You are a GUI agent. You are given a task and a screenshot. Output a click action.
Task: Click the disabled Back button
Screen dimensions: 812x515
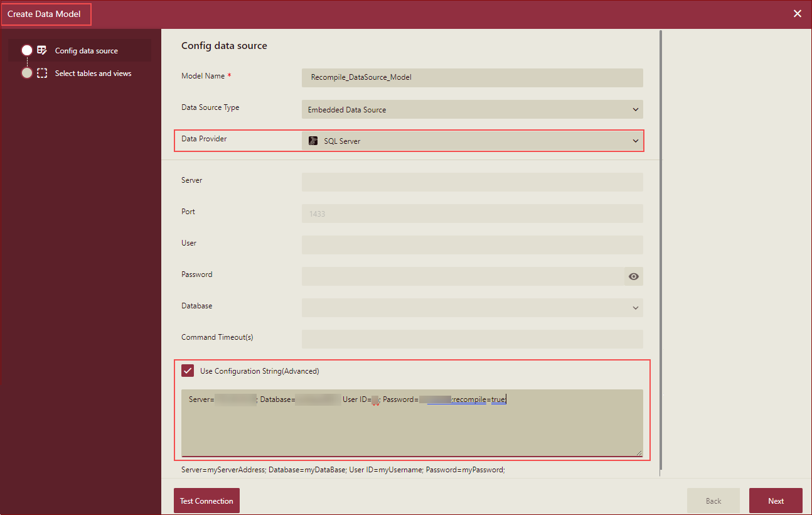(713, 501)
